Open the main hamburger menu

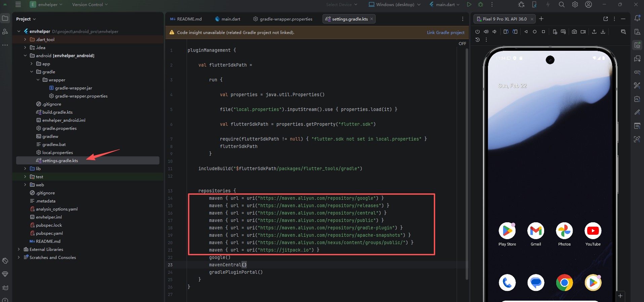pos(18,4)
